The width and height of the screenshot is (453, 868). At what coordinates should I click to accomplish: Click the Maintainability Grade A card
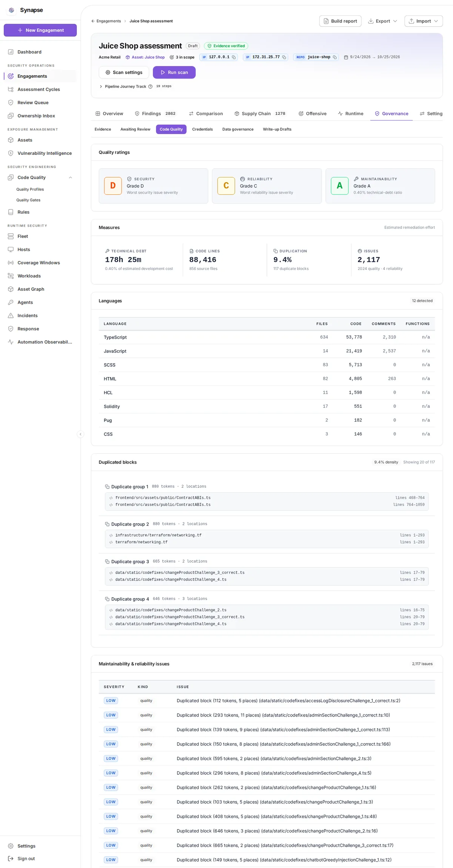pyautogui.click(x=380, y=186)
